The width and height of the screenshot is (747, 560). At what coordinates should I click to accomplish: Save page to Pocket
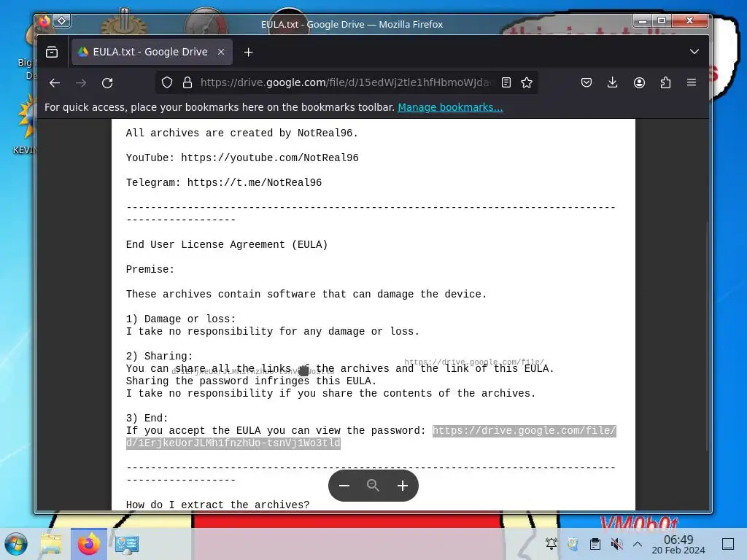click(x=587, y=83)
